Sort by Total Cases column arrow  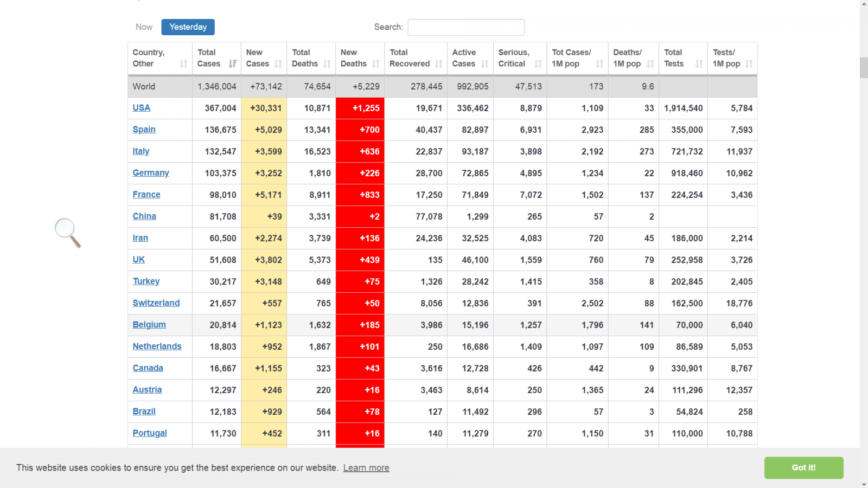(233, 64)
